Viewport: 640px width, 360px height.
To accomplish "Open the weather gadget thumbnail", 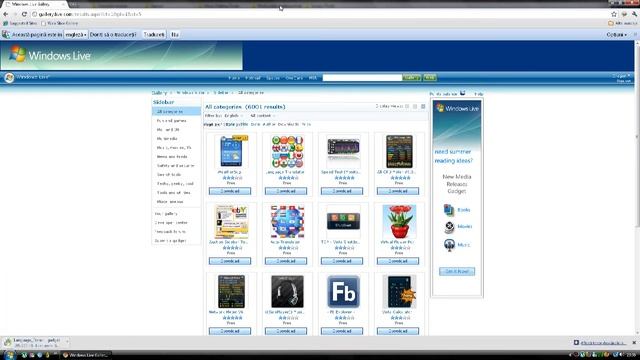I will coord(231,151).
